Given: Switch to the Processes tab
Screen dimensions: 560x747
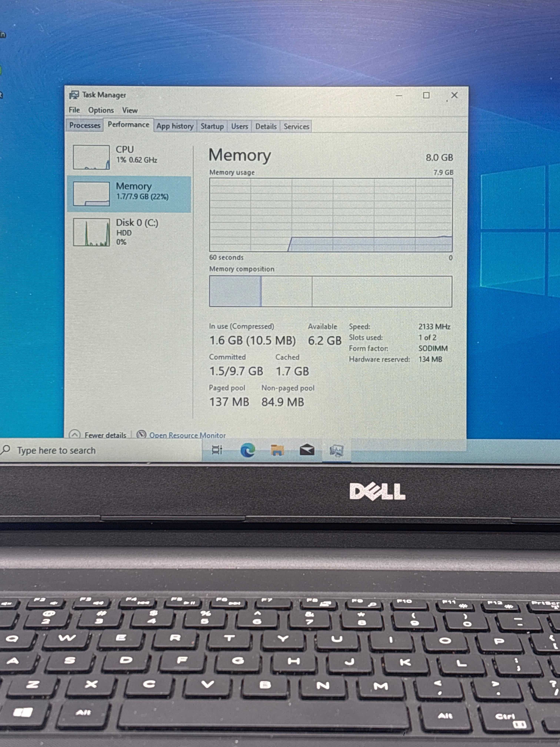Looking at the screenshot, I should (85, 125).
